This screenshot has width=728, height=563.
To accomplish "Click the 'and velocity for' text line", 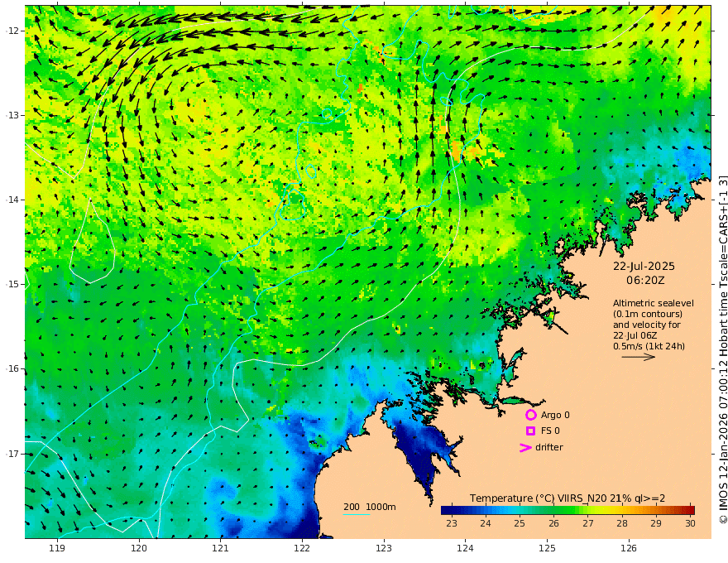I will tap(647, 325).
